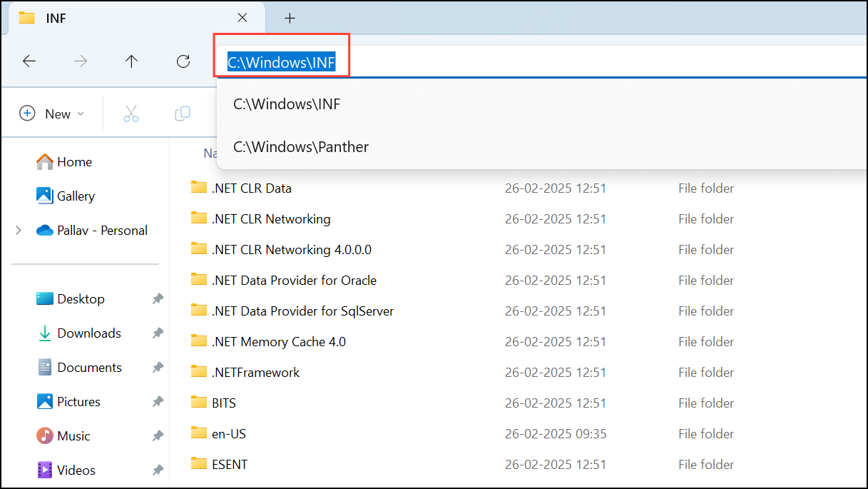Select the INF tab

pyautogui.click(x=136, y=18)
